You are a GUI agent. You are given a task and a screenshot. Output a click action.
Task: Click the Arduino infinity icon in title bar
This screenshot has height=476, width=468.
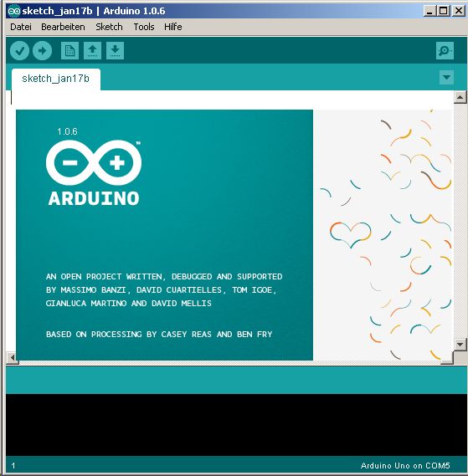point(14,11)
